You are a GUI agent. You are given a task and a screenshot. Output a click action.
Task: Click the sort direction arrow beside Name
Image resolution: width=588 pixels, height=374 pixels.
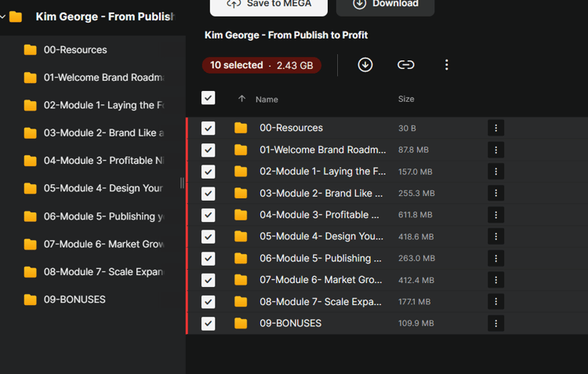[x=242, y=99]
